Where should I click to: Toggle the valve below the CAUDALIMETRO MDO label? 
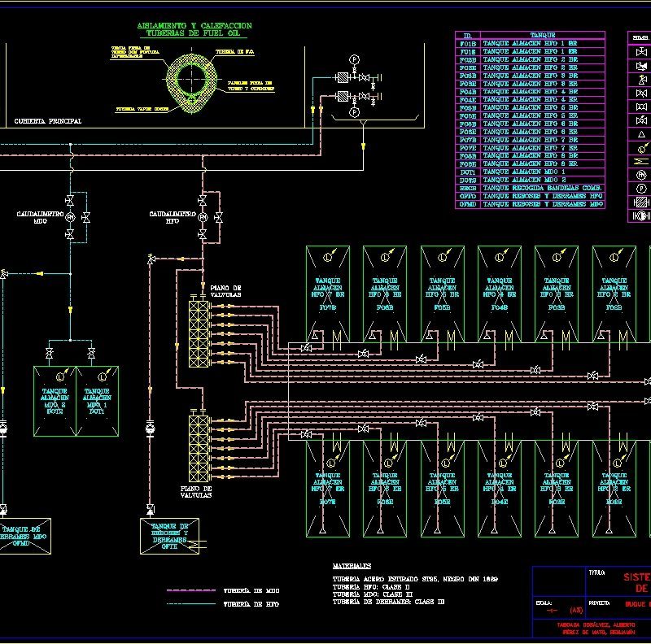(x=69, y=236)
